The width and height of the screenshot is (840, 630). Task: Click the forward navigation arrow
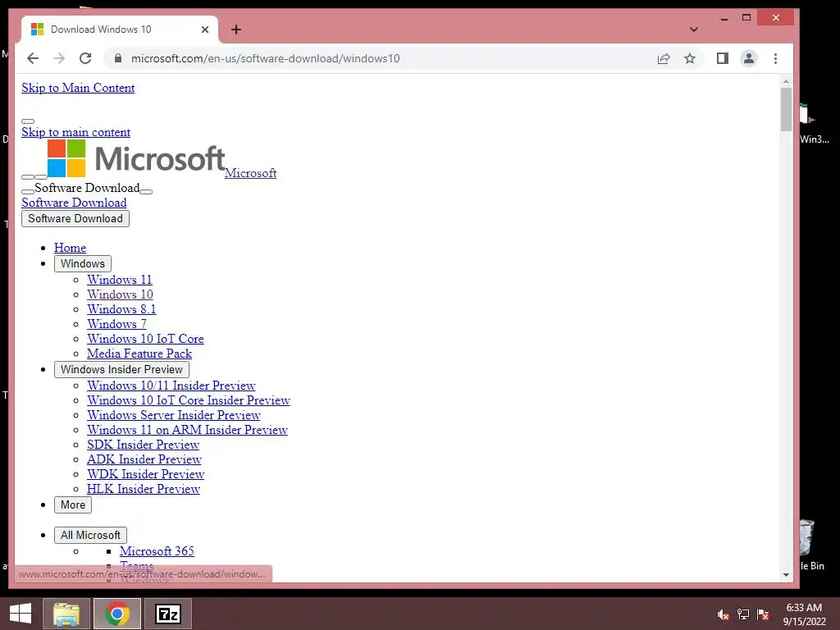(59, 58)
